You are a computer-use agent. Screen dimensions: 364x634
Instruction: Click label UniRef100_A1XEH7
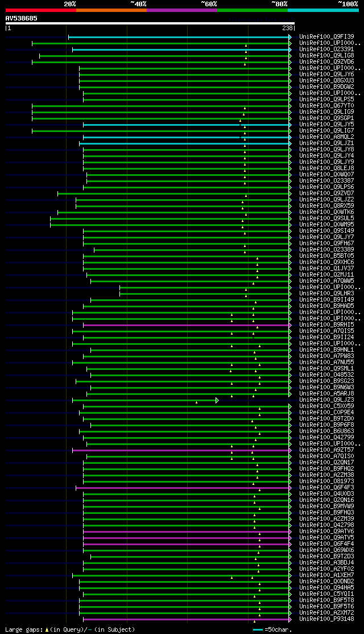326,575
